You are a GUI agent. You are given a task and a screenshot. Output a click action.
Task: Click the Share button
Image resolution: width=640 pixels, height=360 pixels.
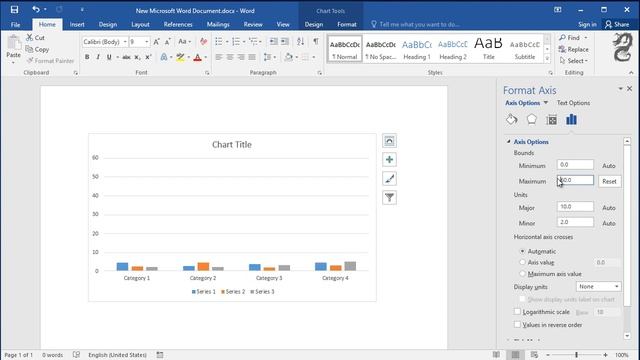click(618, 24)
